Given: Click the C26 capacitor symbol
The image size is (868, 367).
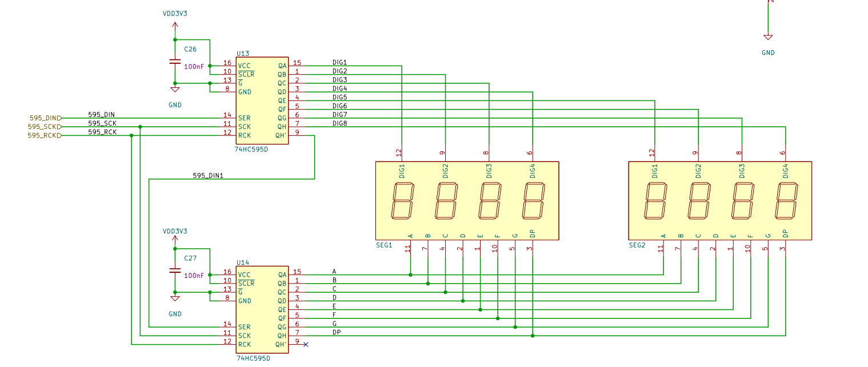Looking at the screenshot, I should tap(175, 62).
